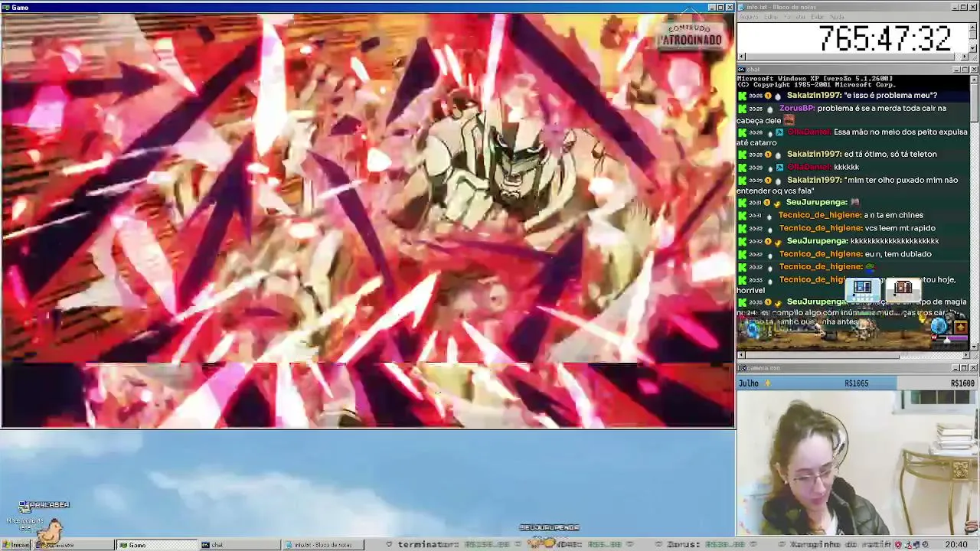980x551 pixels.
Task: Click the 765:47:32 timer in Notepad
Action: pyautogui.click(x=884, y=38)
